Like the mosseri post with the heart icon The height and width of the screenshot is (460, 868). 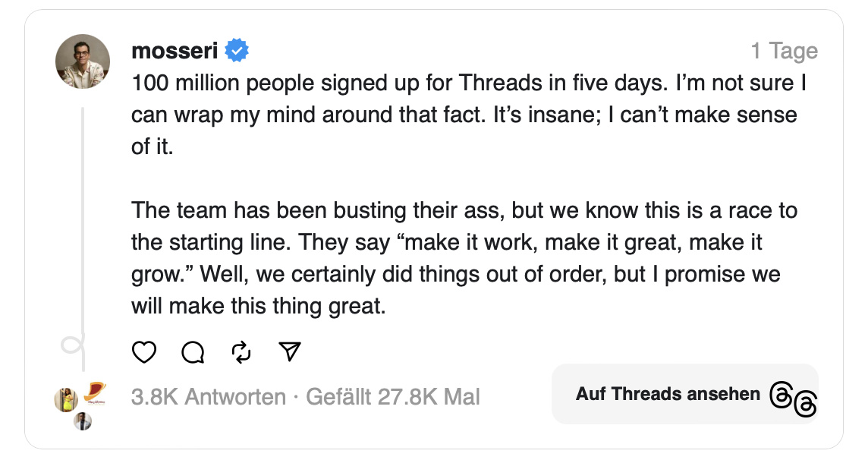pyautogui.click(x=144, y=352)
